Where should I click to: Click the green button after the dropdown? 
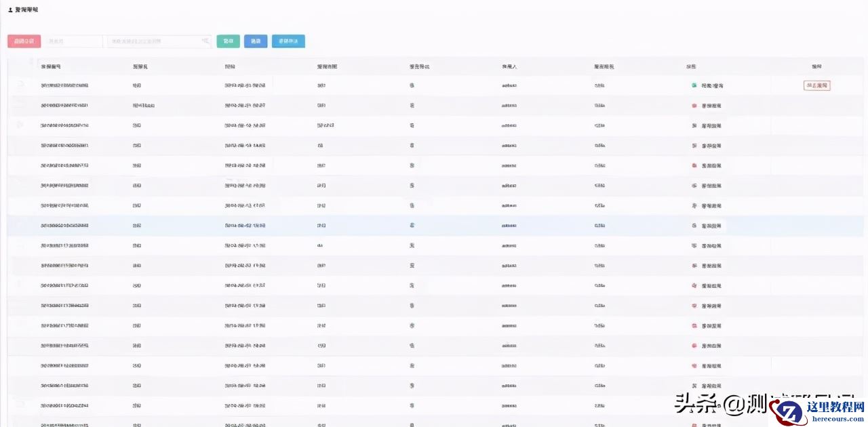pos(229,41)
